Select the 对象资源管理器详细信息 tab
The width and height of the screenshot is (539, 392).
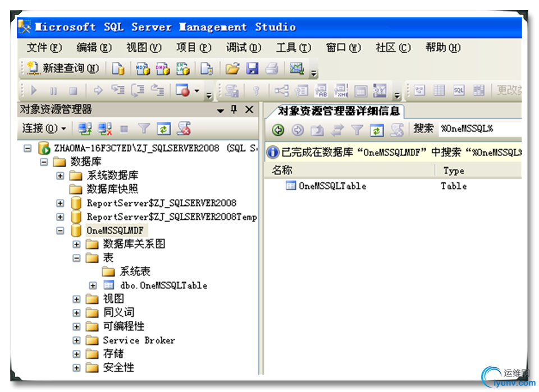339,110
